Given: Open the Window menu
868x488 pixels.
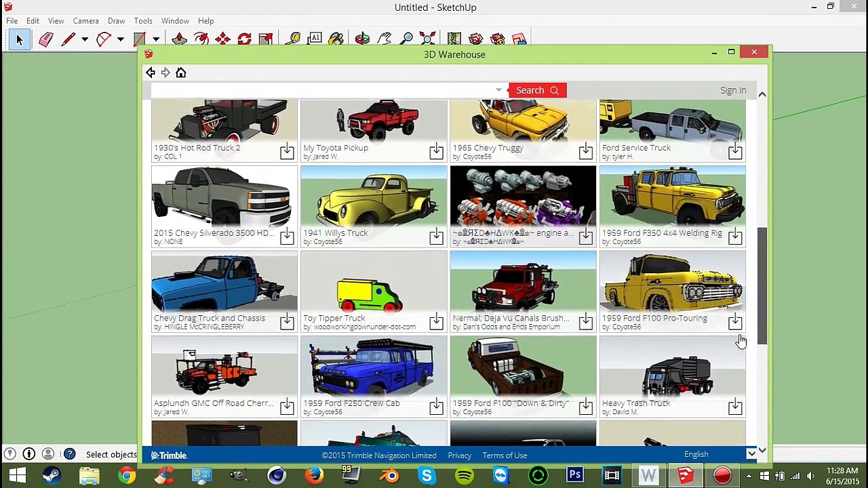Looking at the screenshot, I should pyautogui.click(x=175, y=21).
